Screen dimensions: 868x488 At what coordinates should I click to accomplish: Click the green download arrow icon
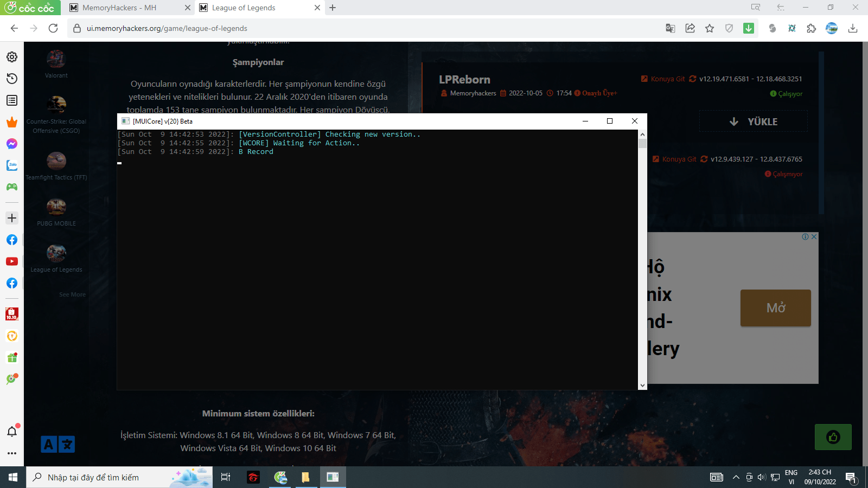click(749, 28)
